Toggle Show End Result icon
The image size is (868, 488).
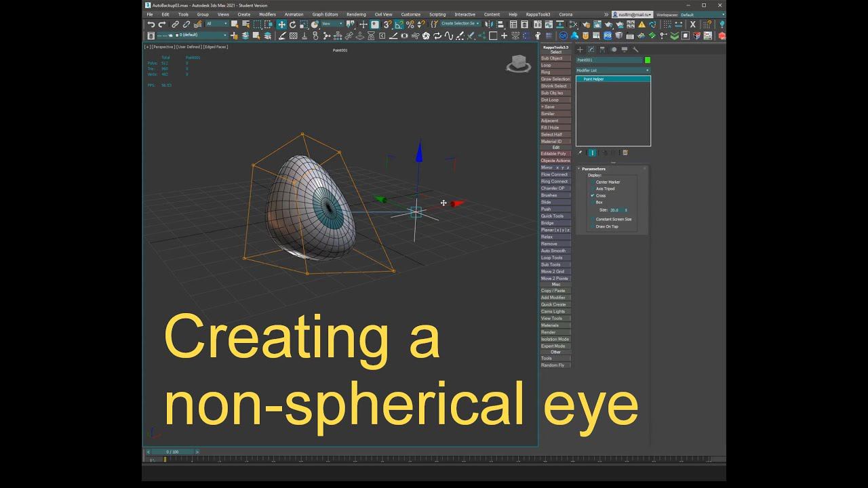pyautogui.click(x=592, y=152)
